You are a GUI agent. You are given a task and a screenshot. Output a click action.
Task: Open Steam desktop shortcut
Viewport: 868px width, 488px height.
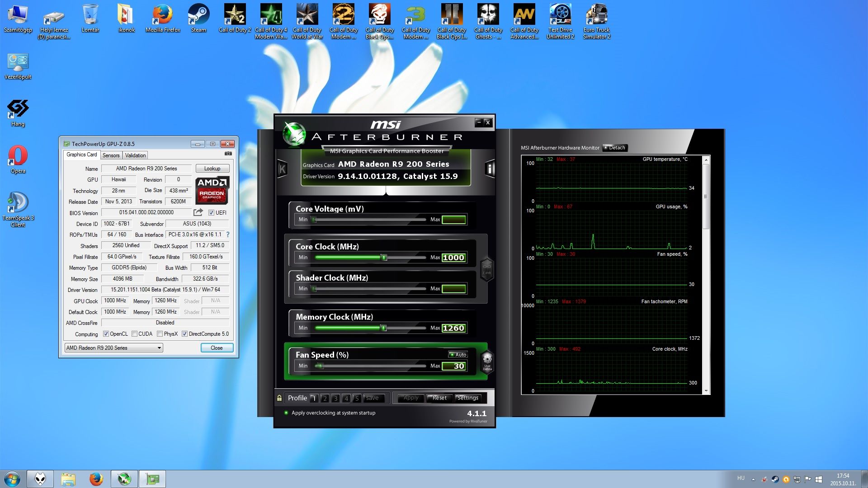(x=198, y=18)
